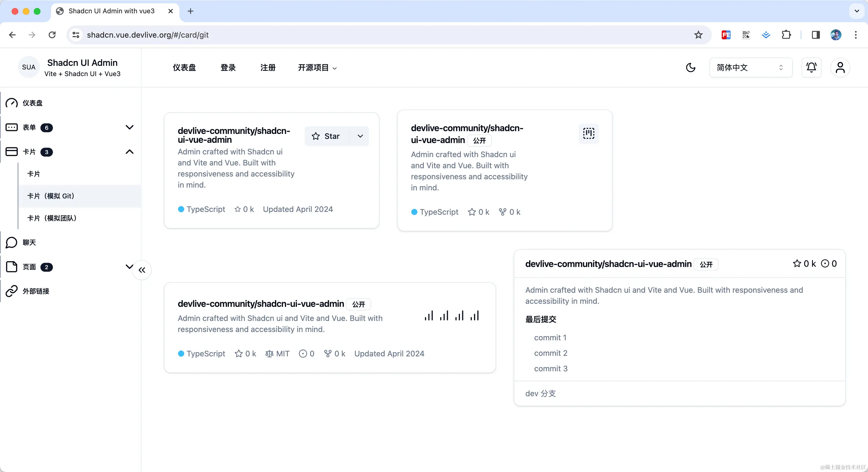Image resolution: width=868 pixels, height=472 pixels.
Task: Click the scan icon on second card
Action: (x=589, y=133)
